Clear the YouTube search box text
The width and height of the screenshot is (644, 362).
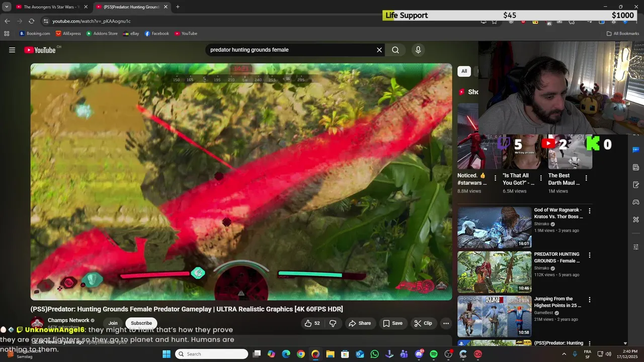click(x=379, y=50)
